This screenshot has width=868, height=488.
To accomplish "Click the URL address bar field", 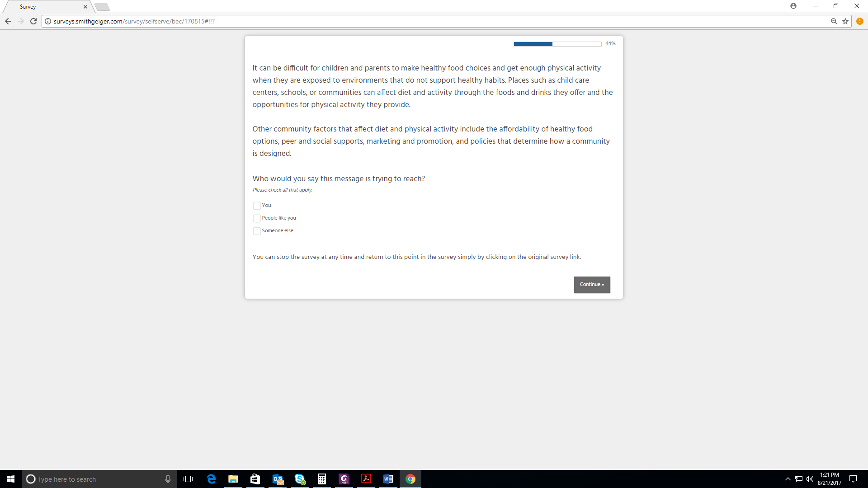I will click(407, 21).
